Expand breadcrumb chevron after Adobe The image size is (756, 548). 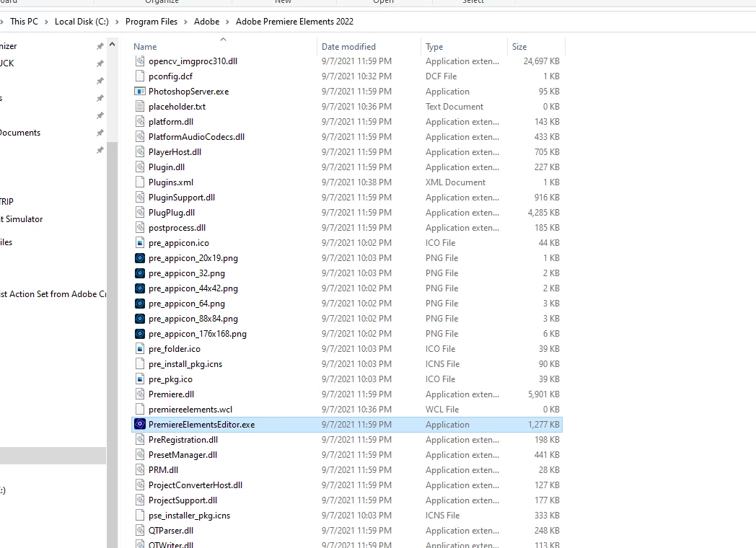point(227,22)
